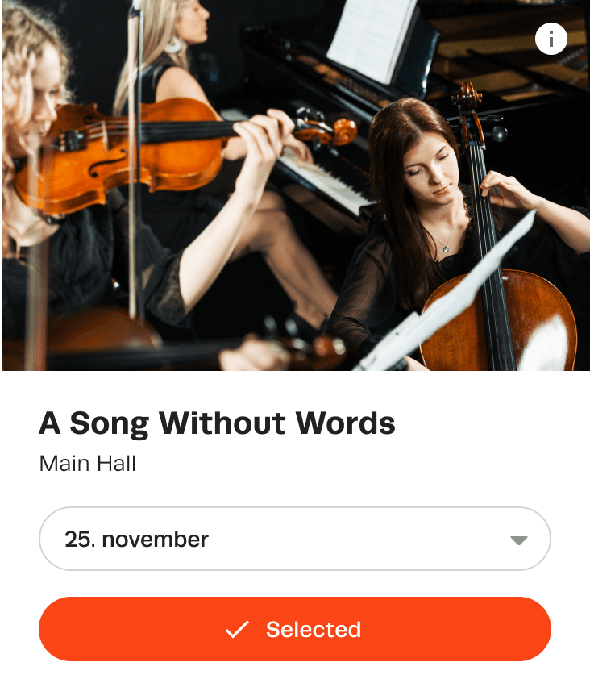Deselect the event with Selected toggle
This screenshot has width=590, height=700.
tap(295, 629)
